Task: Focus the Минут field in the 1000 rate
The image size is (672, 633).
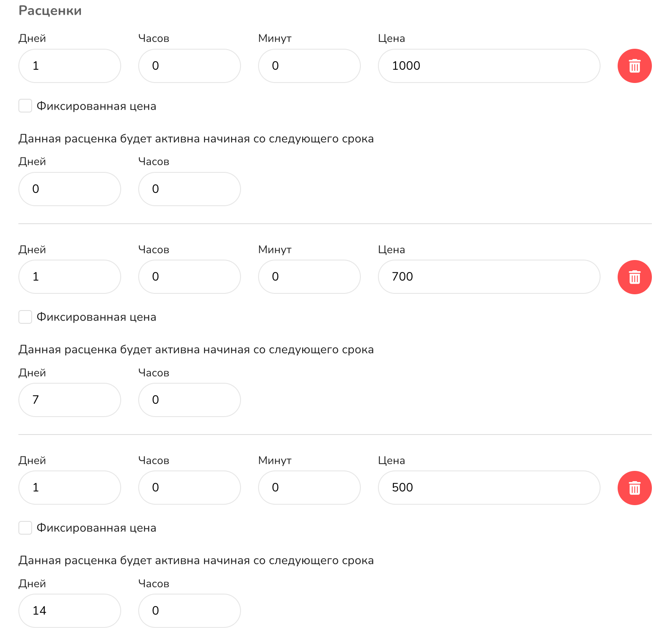Action: [x=309, y=66]
